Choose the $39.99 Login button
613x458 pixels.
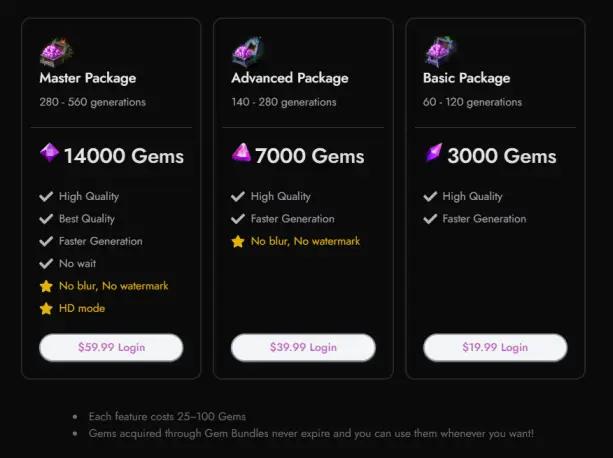[303, 347]
